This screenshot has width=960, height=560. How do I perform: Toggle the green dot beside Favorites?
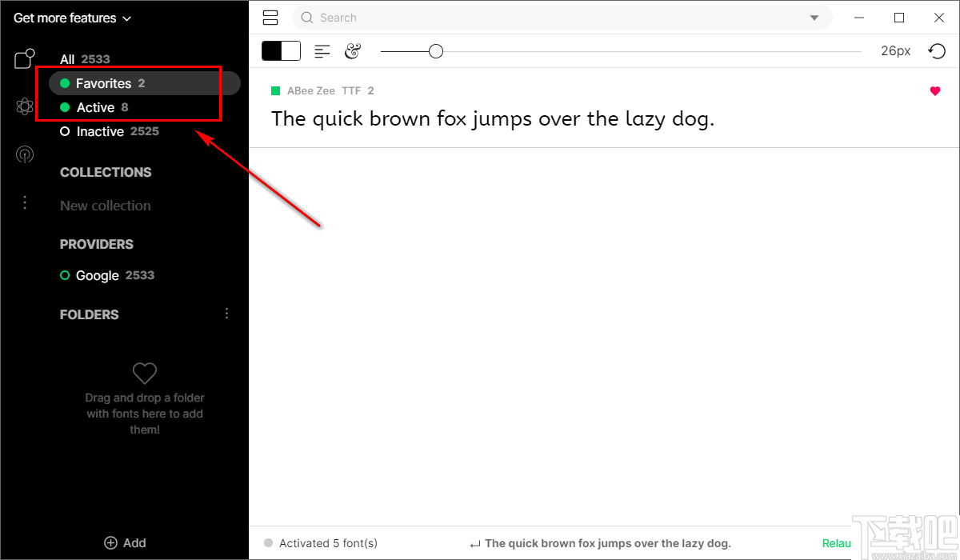[65, 83]
